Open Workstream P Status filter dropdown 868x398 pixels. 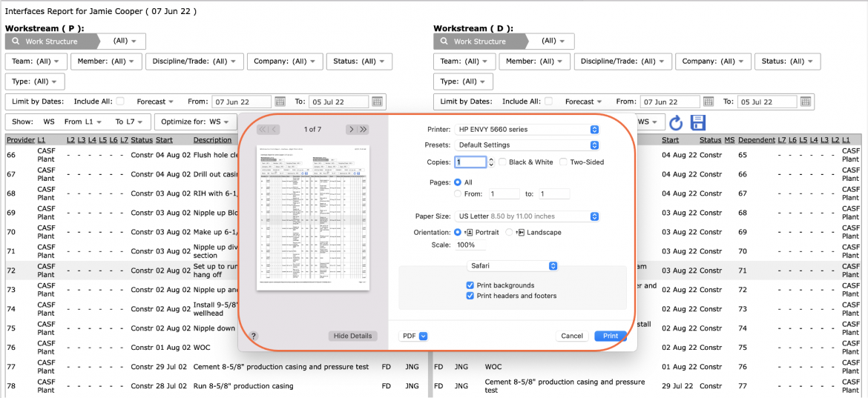359,62
